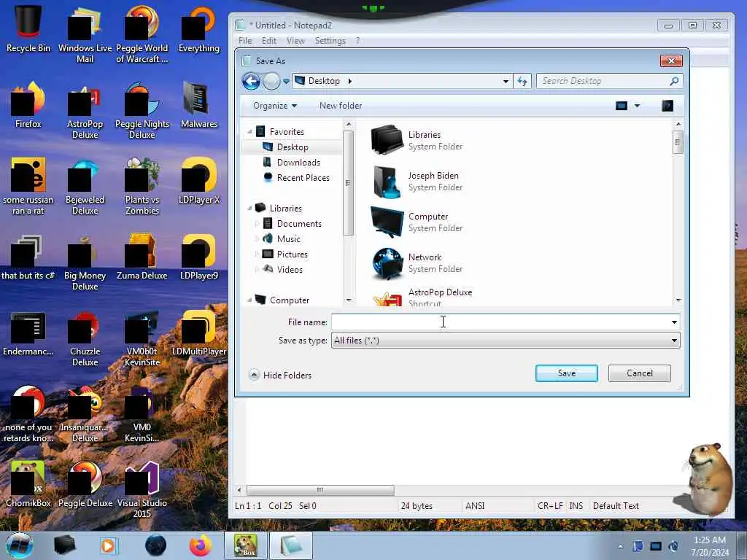
Task: Launch Firefox from the desktop
Action: coord(28,105)
